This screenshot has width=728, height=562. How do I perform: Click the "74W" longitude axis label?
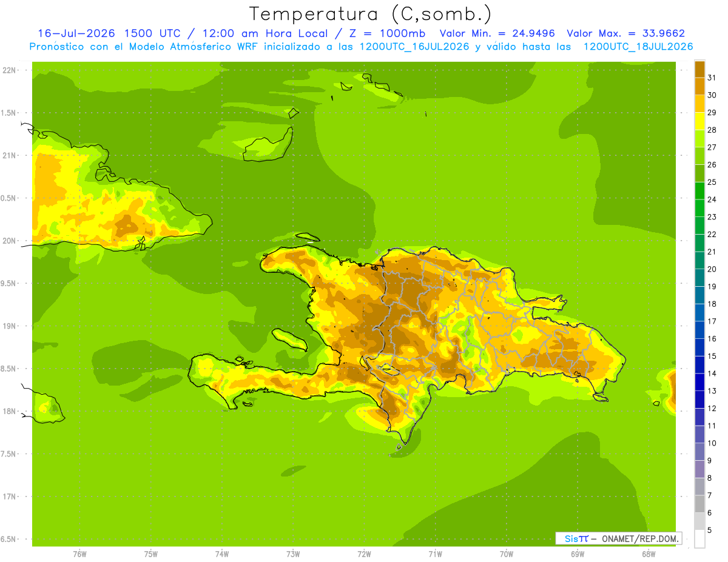pyautogui.click(x=222, y=554)
